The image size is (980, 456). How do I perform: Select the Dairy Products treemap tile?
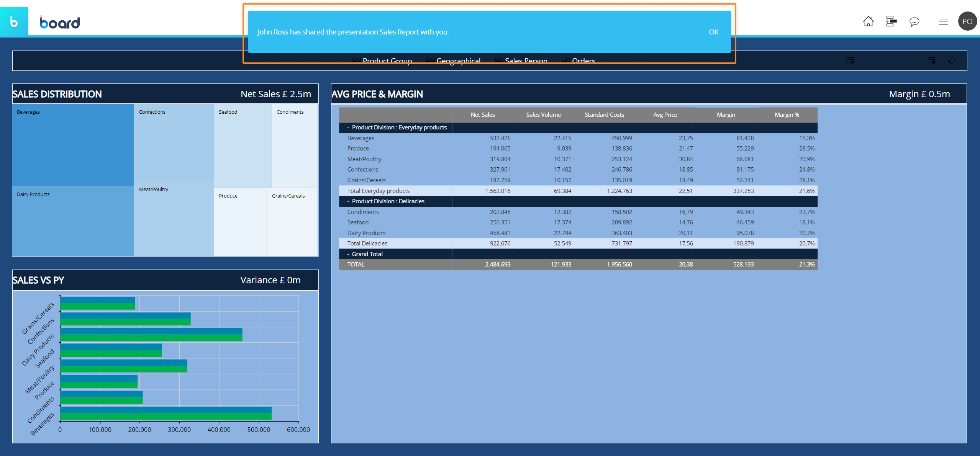click(x=73, y=222)
